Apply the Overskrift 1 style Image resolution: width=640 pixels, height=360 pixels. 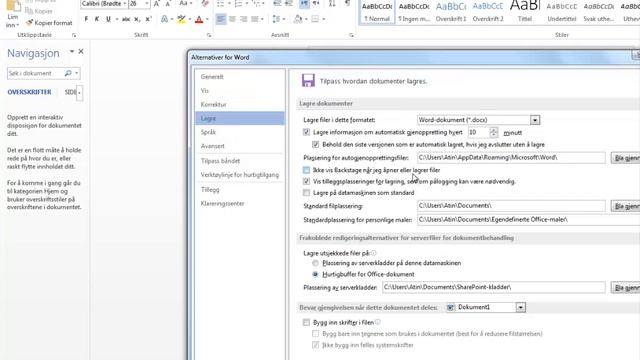(x=451, y=12)
